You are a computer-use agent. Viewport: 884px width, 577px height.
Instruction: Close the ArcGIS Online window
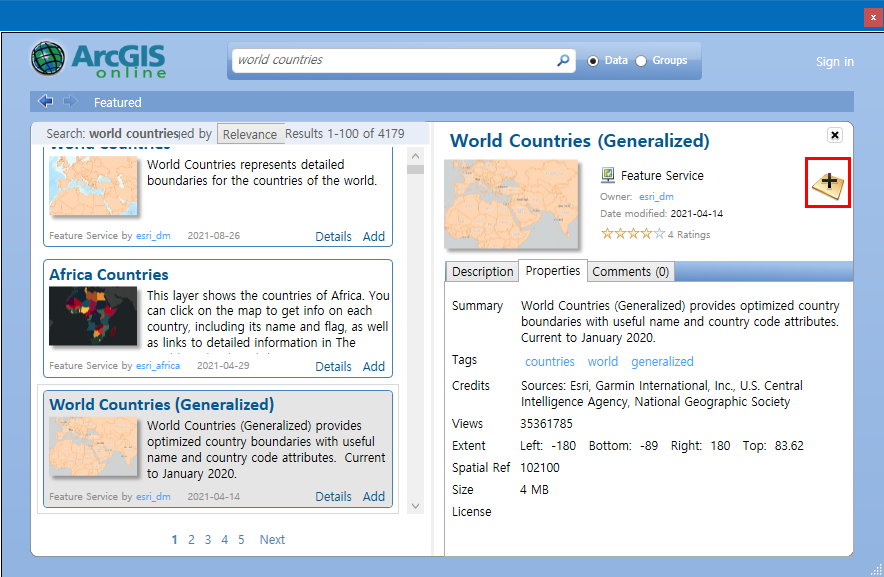(873, 17)
